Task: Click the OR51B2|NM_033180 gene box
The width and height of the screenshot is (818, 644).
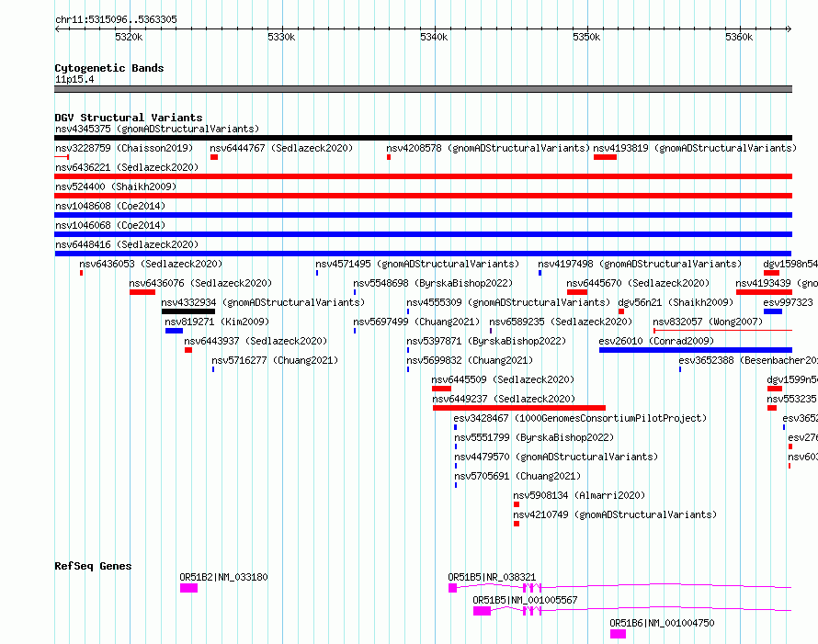Action: pos(188,588)
